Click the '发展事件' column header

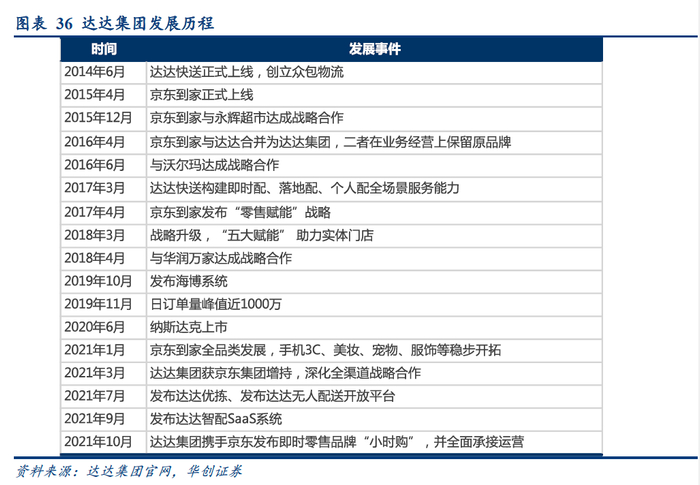[375, 49]
